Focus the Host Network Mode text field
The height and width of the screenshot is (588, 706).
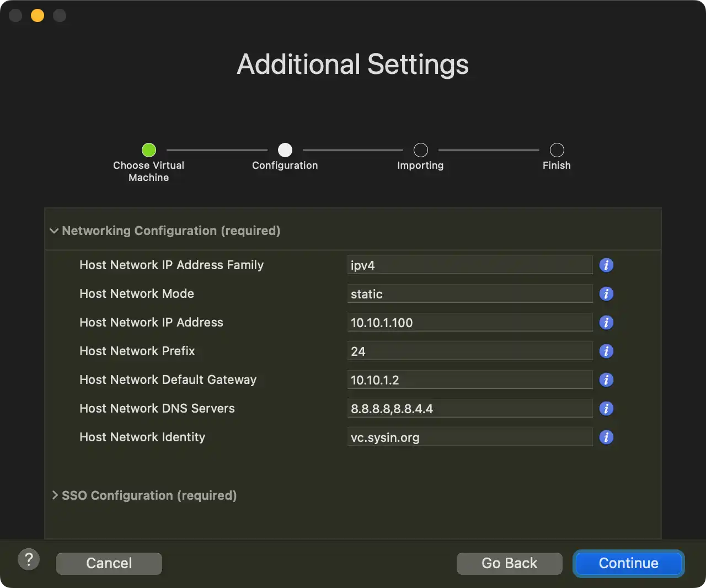pyautogui.click(x=469, y=294)
